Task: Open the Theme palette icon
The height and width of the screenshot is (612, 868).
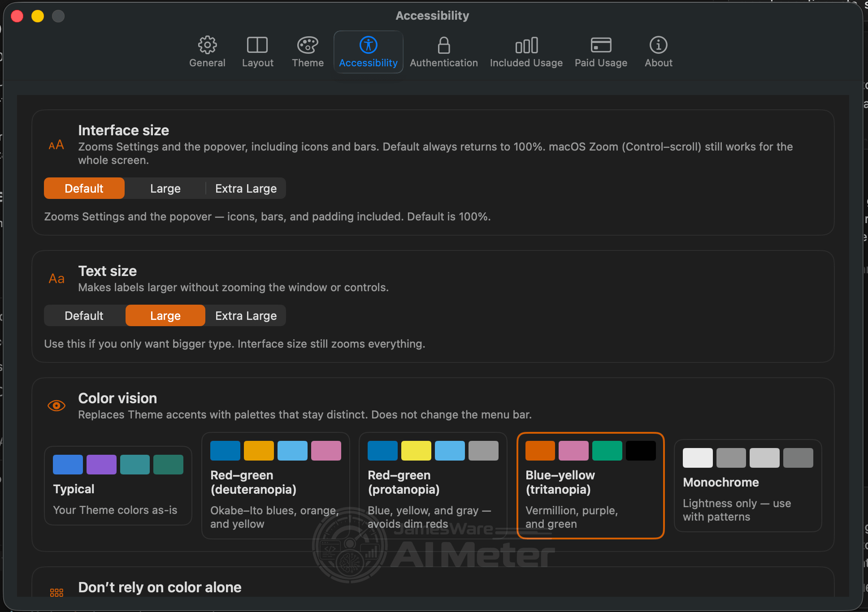Action: pyautogui.click(x=308, y=45)
